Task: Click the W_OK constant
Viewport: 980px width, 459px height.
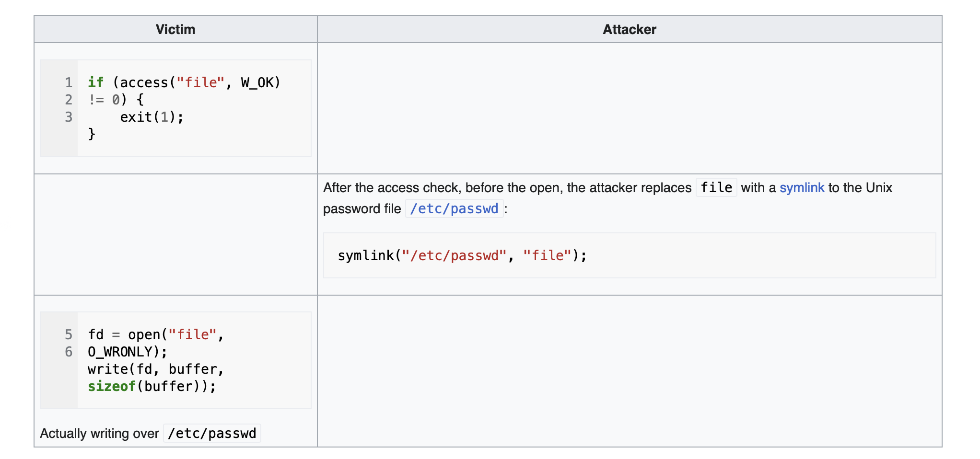Action: pyautogui.click(x=257, y=82)
